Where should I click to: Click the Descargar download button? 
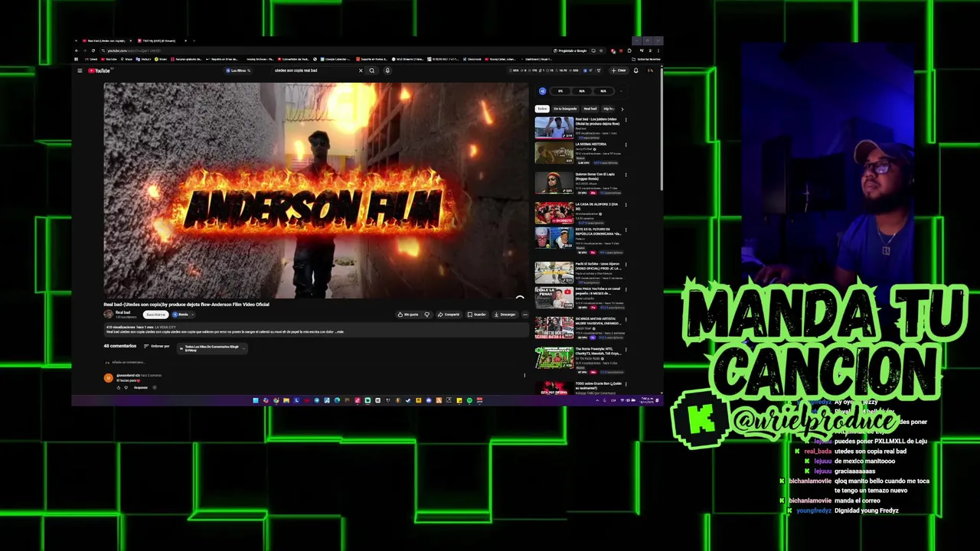(x=505, y=315)
